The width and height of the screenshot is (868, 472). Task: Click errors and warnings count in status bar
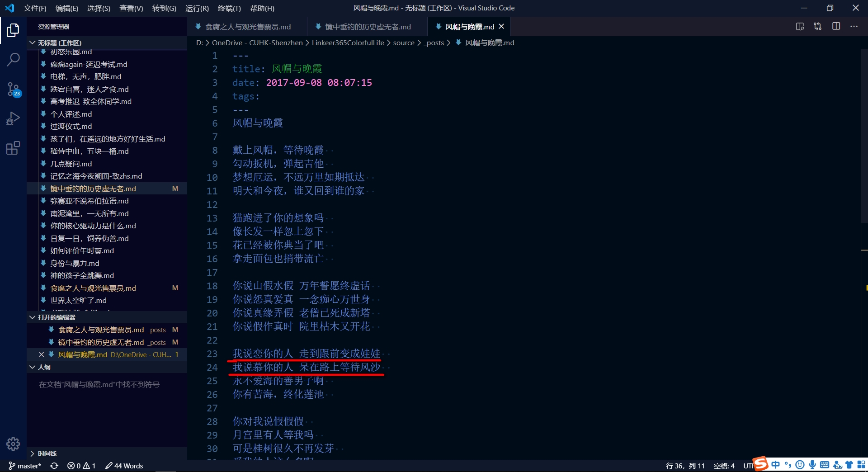click(x=81, y=466)
